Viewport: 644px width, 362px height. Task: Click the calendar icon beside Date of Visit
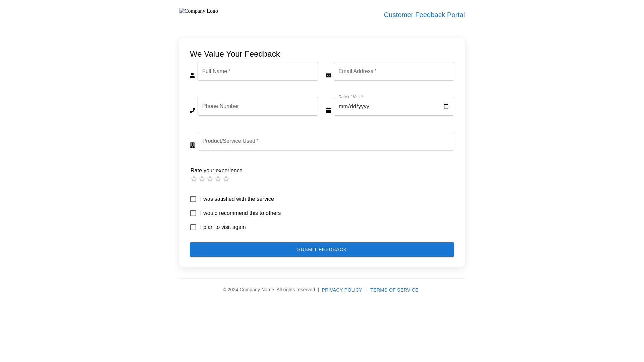coord(328,110)
